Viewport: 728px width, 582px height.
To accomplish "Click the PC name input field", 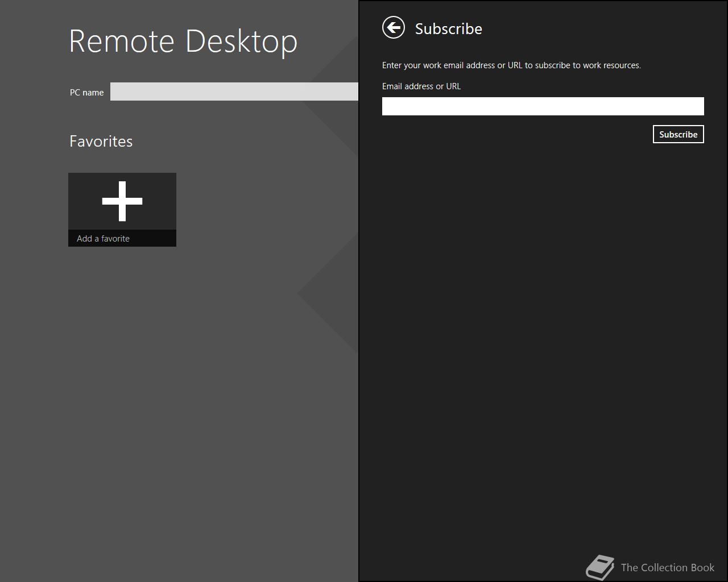I will pos(234,92).
